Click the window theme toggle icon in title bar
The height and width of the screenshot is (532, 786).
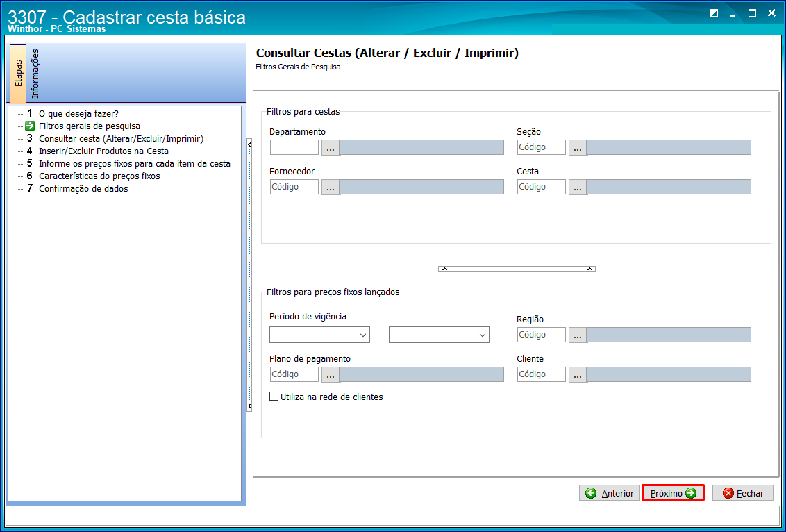pos(714,13)
